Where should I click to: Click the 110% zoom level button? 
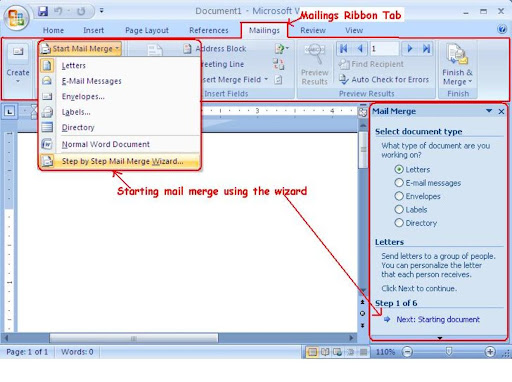(x=385, y=352)
